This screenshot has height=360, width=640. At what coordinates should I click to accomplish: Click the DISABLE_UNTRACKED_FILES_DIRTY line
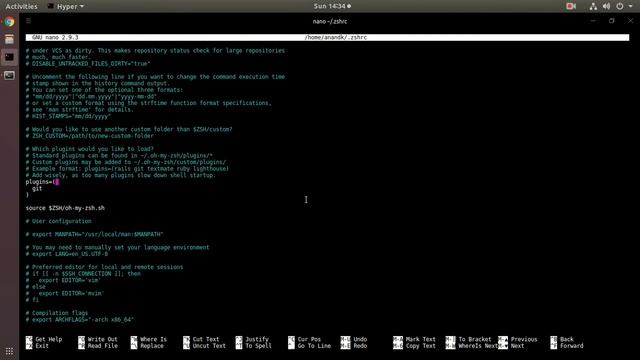[88, 64]
